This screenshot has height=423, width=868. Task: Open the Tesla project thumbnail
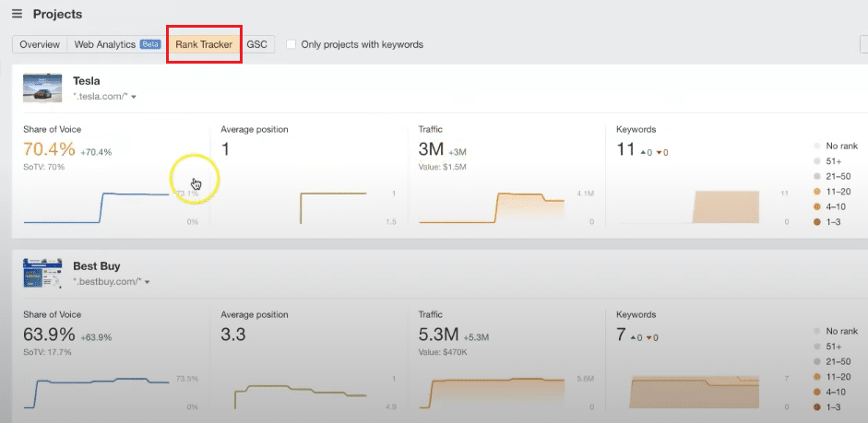42,88
